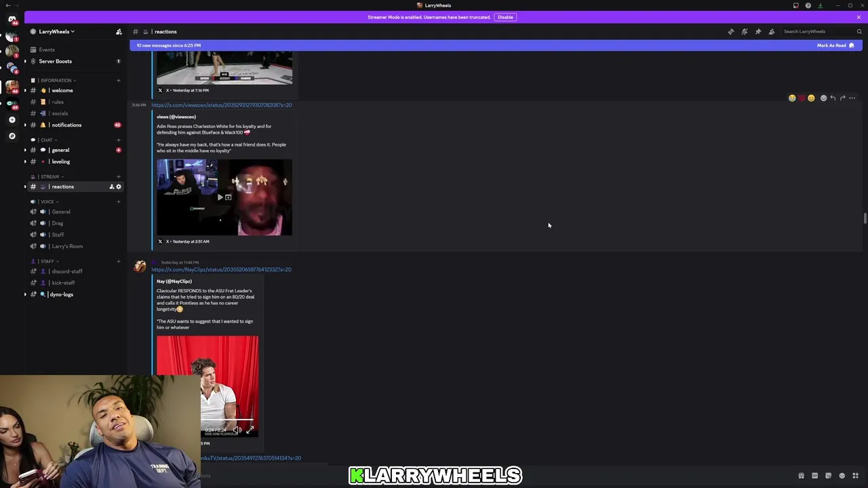Screen dimensions: 868x488
Task: Open the gift icon in message bar
Action: pos(802,476)
